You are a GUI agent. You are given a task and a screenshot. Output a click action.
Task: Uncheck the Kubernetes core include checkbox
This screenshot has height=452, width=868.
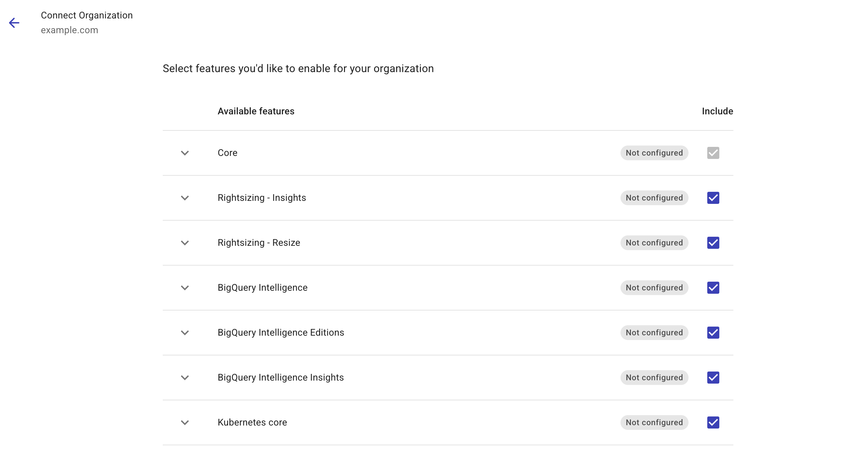(x=713, y=422)
